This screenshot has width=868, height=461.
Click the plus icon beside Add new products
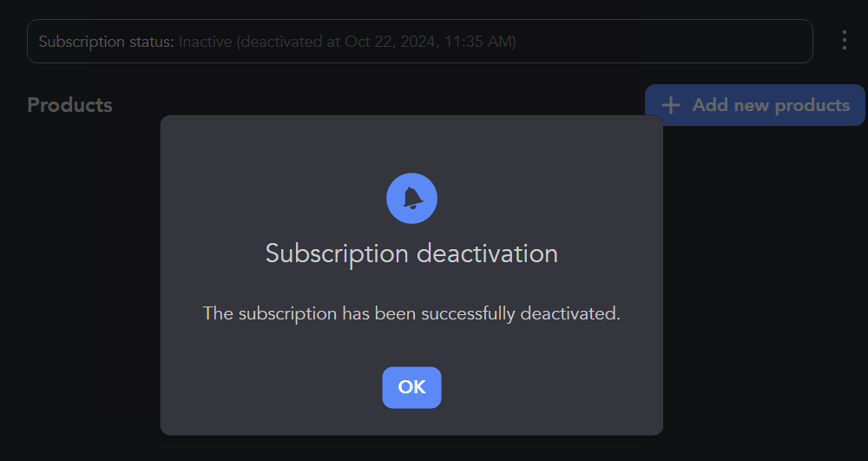pos(670,105)
